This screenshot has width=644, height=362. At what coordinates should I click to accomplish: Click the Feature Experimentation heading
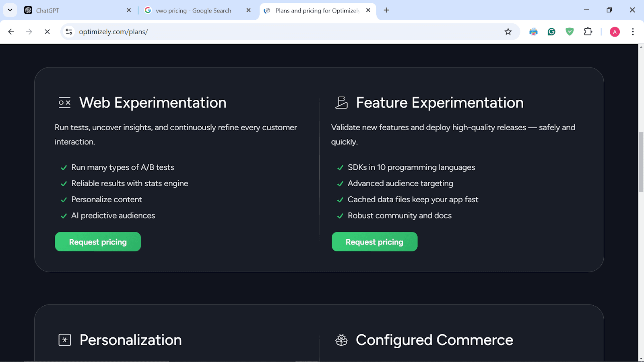coord(440,103)
